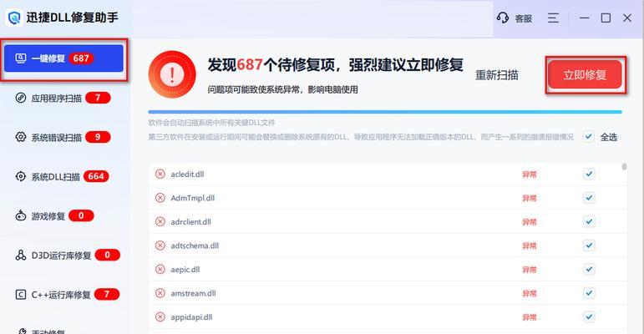This screenshot has height=334, width=644.
Task: Click 异常 status in aepic.dll row
Action: point(530,270)
